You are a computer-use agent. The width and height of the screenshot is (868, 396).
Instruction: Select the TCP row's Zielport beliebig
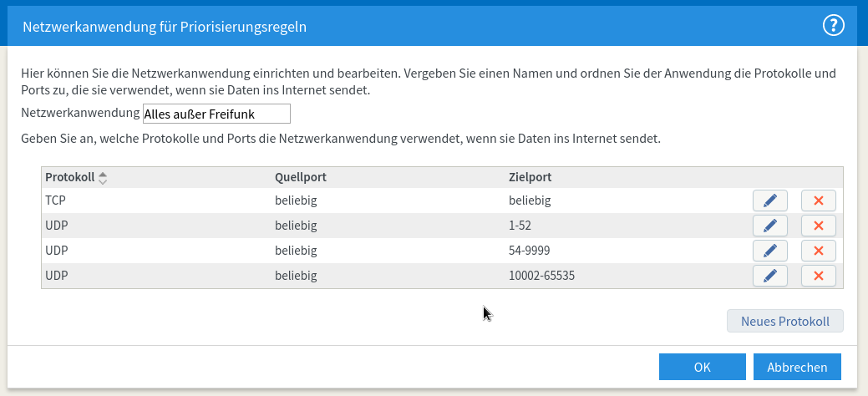pyautogui.click(x=530, y=201)
